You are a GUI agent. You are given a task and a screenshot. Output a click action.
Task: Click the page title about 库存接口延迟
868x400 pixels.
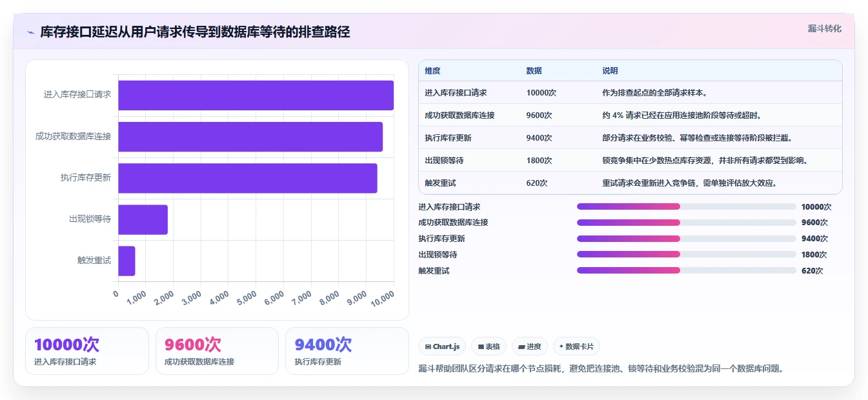pos(195,32)
